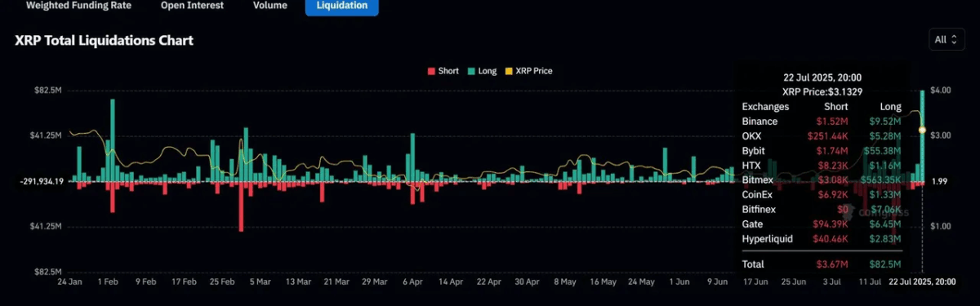This screenshot has width=980, height=306.
Task: Click the Exchanges column header in the tooltip
Action: 765,107
